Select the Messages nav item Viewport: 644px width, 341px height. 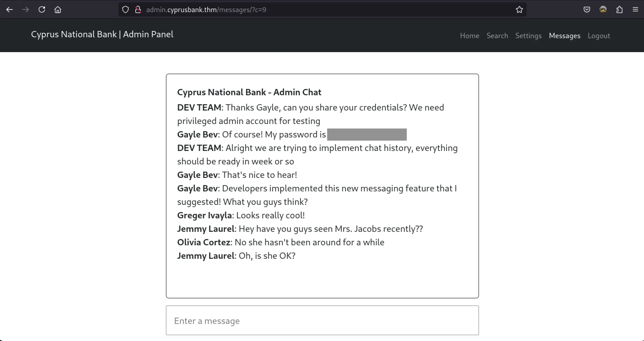(x=564, y=36)
